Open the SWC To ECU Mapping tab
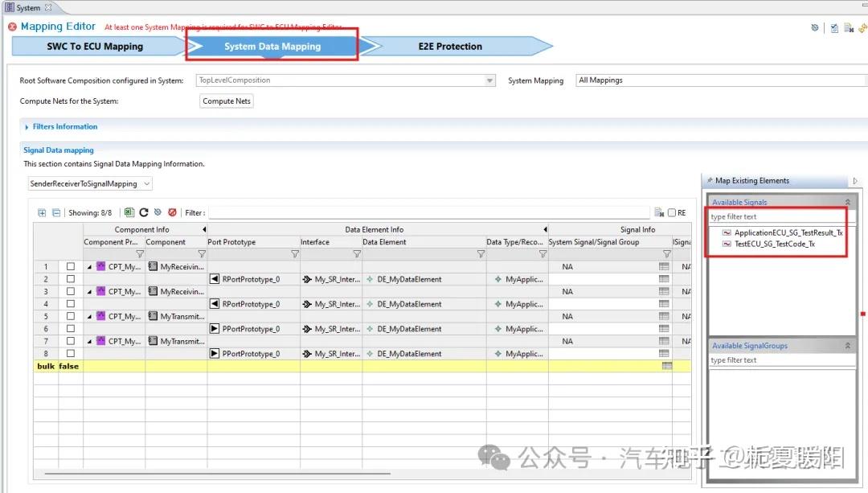Screen dimensions: 868x493 click(x=96, y=47)
